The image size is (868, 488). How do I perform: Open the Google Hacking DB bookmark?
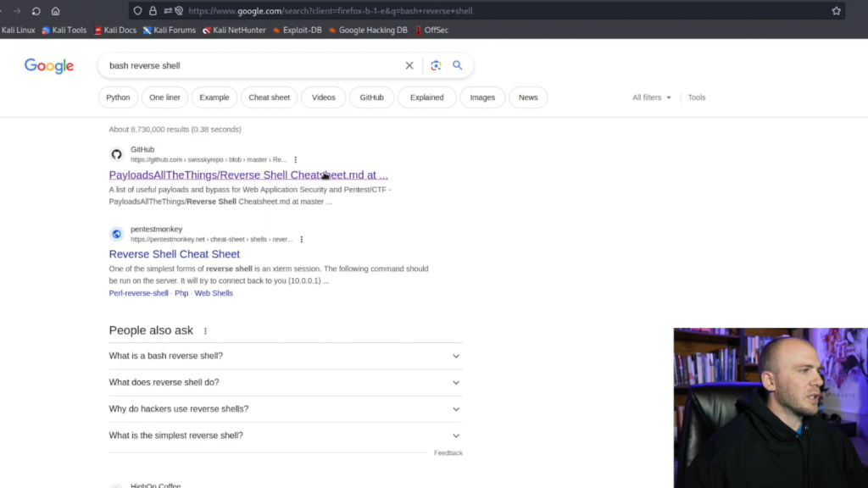coord(368,30)
